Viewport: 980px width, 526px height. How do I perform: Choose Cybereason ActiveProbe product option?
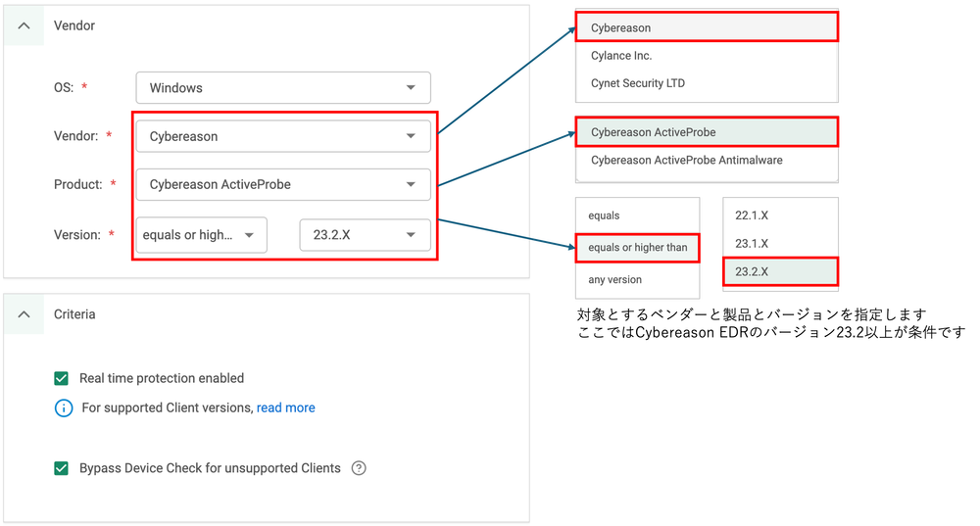point(707,132)
